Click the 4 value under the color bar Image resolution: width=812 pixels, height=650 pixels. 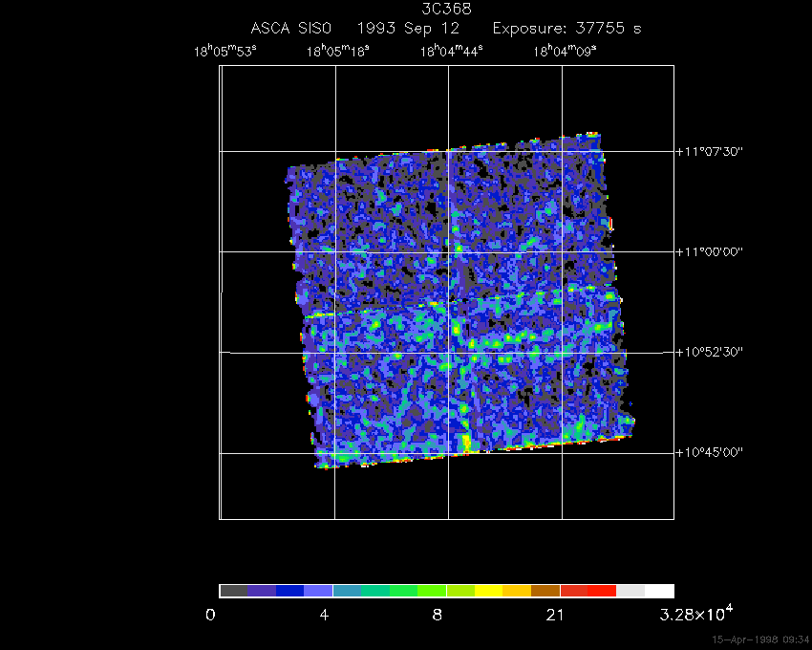click(324, 615)
